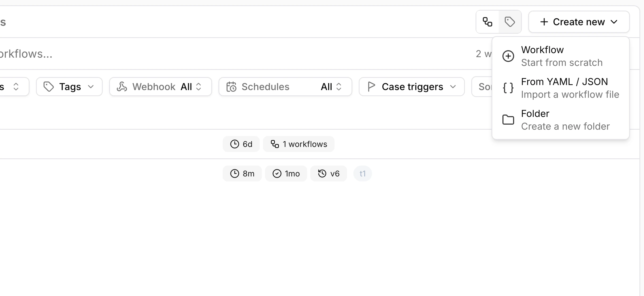Click the calendar icon in Schedules filter
The width and height of the screenshot is (644, 296).
click(x=232, y=87)
